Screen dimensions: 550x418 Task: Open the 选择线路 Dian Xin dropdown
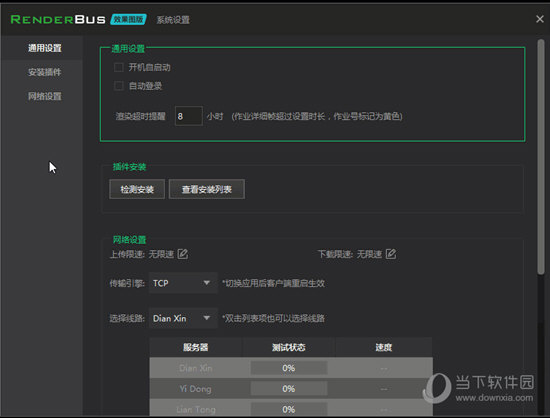[183, 318]
